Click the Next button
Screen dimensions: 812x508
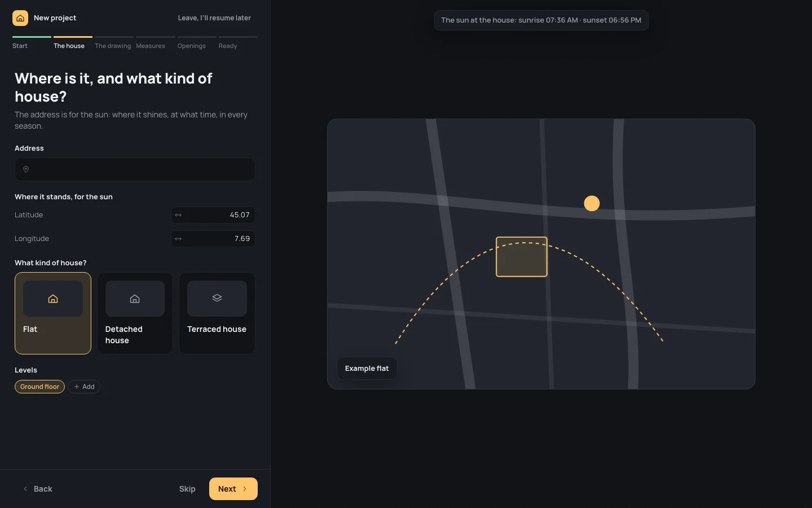pyautogui.click(x=233, y=489)
